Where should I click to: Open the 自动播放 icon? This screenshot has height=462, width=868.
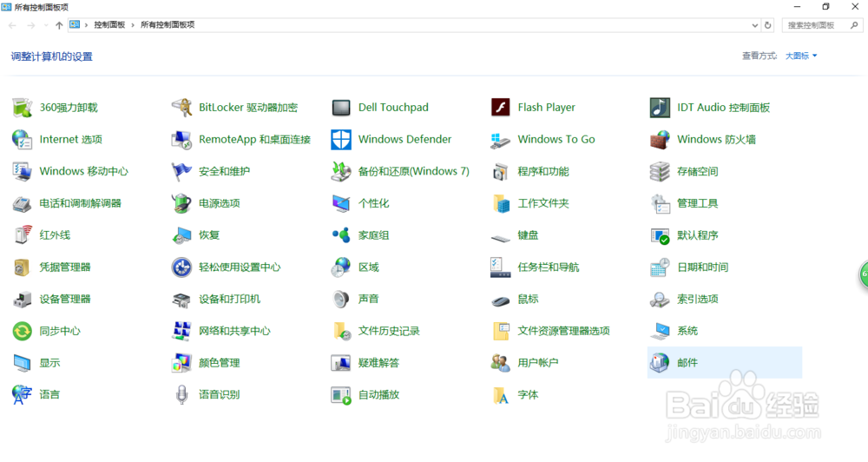(x=341, y=395)
